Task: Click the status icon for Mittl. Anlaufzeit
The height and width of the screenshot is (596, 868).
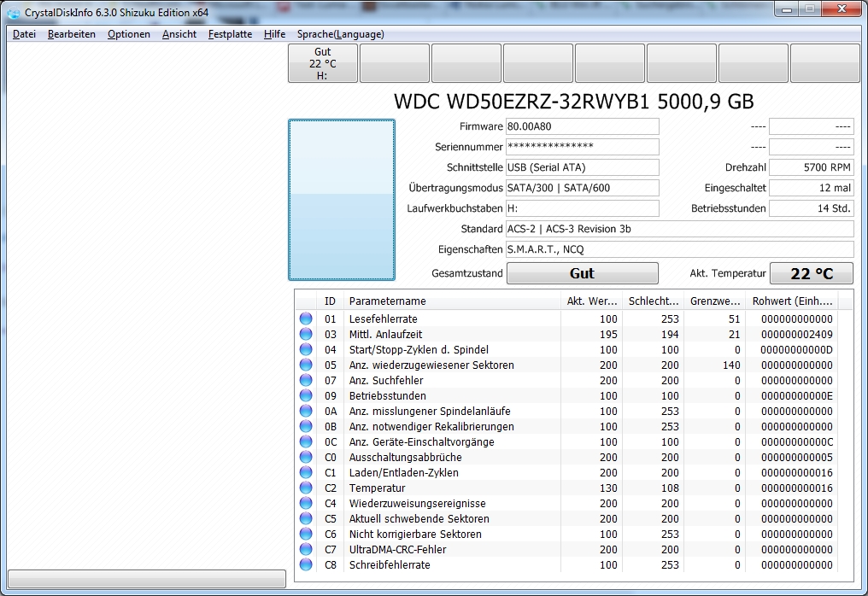Action: (306, 334)
